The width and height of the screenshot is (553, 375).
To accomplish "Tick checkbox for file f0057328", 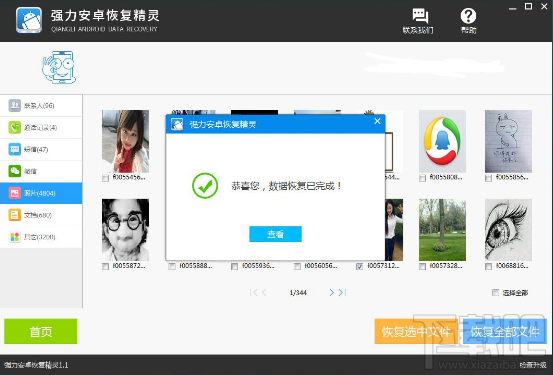I will (x=422, y=266).
